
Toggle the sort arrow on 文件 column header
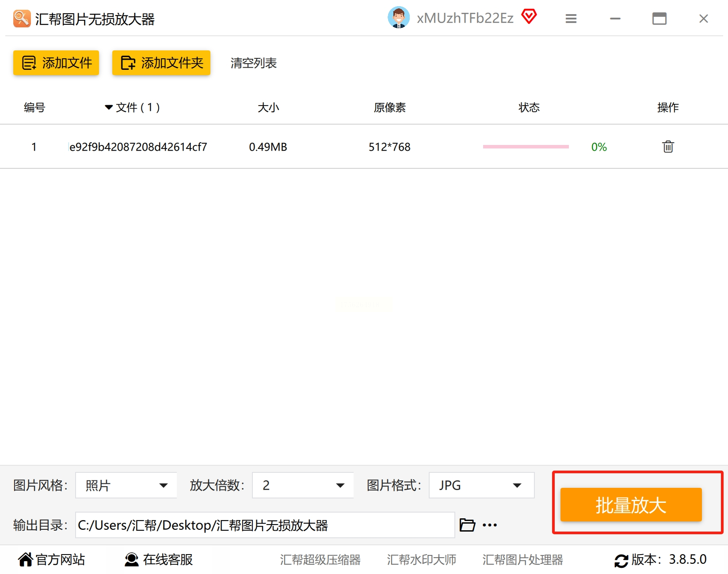(x=109, y=107)
